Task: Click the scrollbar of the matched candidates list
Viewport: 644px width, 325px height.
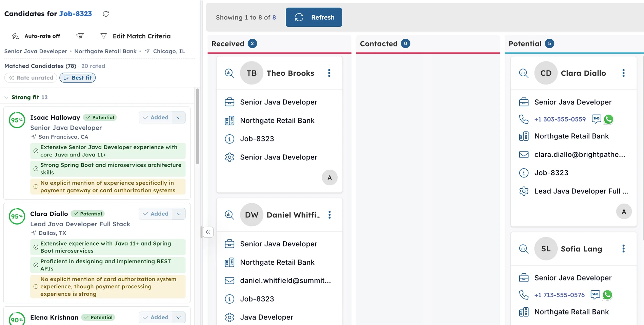Action: click(197, 126)
